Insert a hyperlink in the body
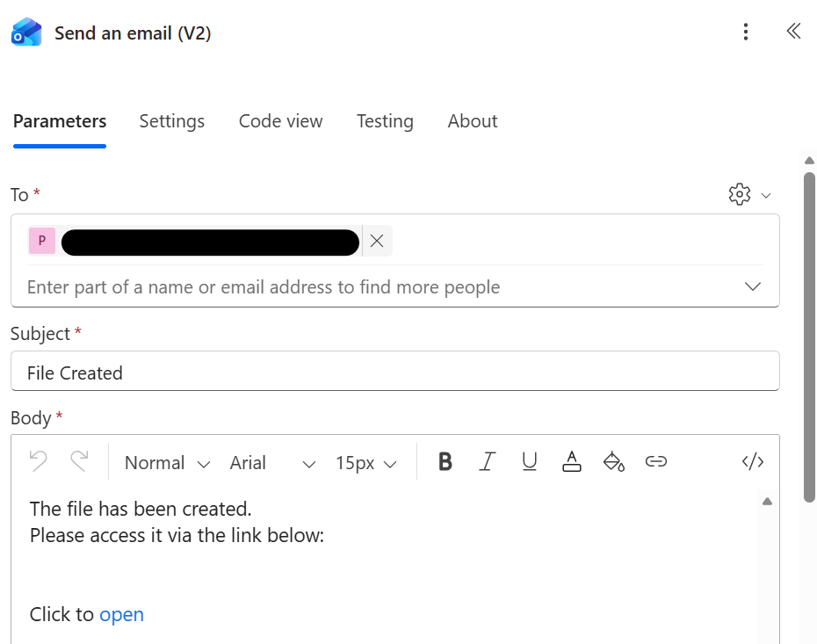The height and width of the screenshot is (644, 817). coord(656,462)
